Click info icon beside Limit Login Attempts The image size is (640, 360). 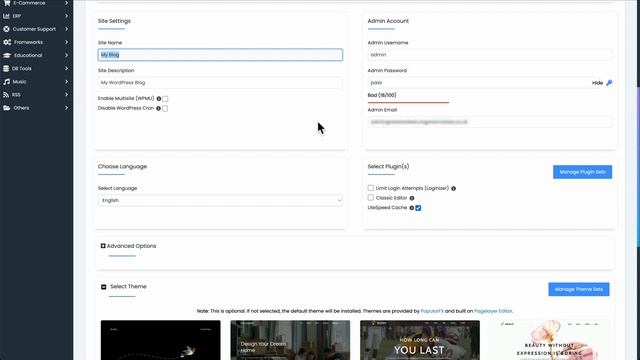(x=453, y=189)
